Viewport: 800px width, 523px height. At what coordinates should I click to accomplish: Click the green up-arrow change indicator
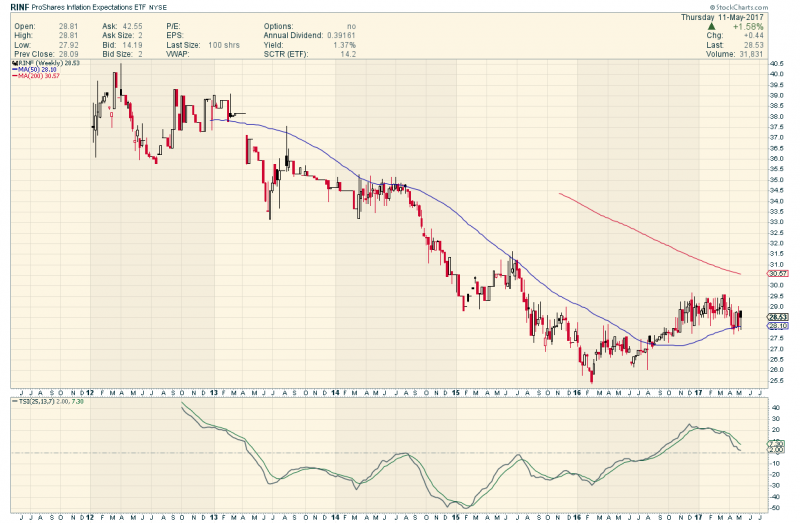[711, 26]
